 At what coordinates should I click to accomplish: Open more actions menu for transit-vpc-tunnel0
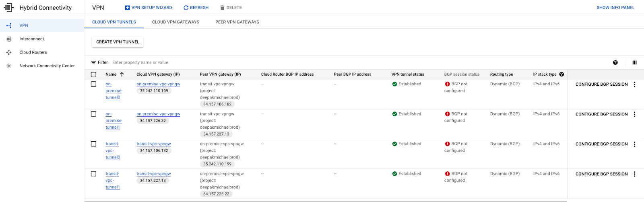coord(634,144)
